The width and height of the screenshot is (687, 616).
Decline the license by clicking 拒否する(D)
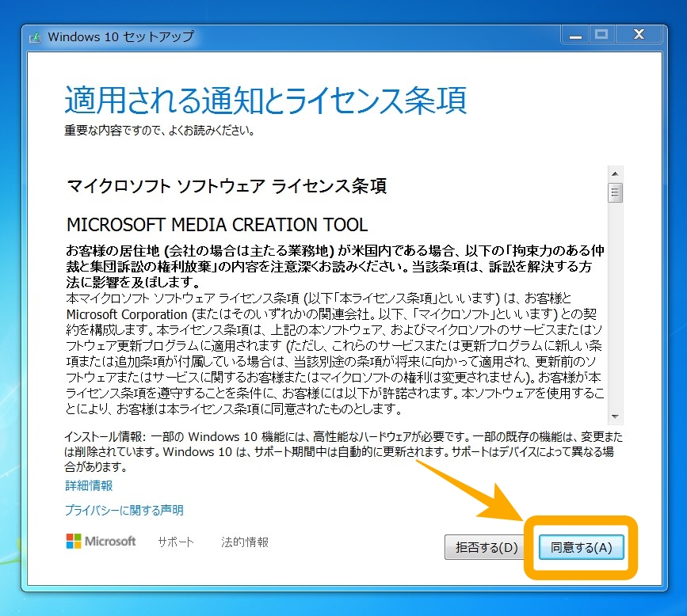(484, 546)
